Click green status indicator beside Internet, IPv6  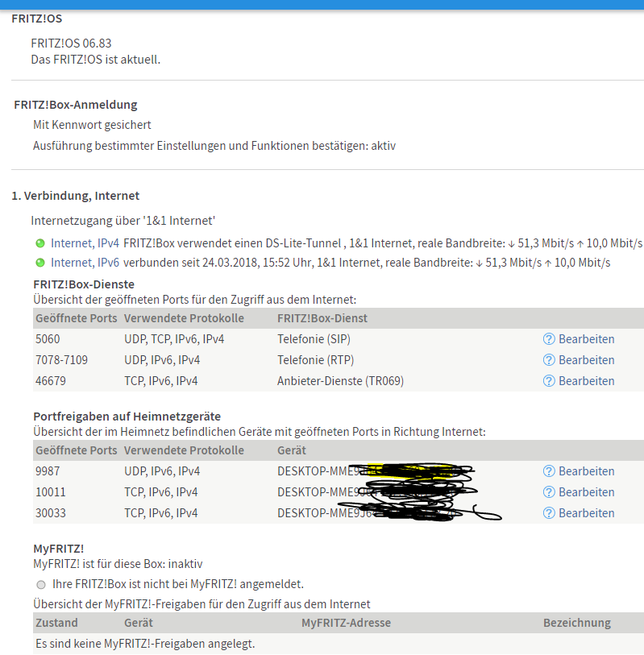click(40, 263)
